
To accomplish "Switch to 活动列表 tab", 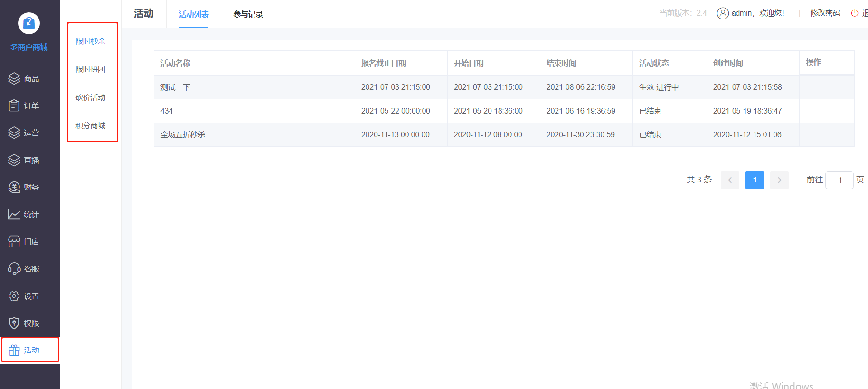I will tap(194, 14).
